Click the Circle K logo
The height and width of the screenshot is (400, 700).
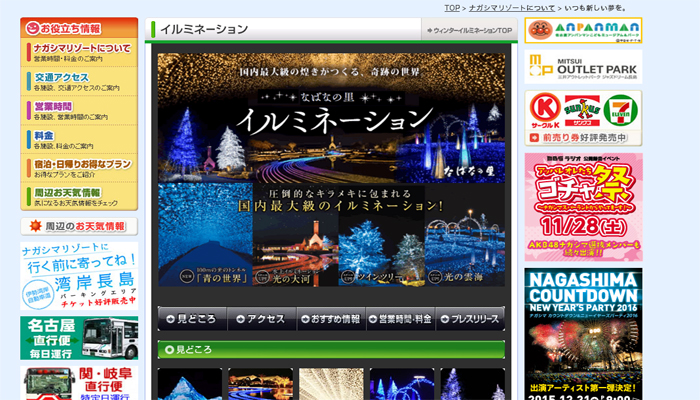[545, 111]
